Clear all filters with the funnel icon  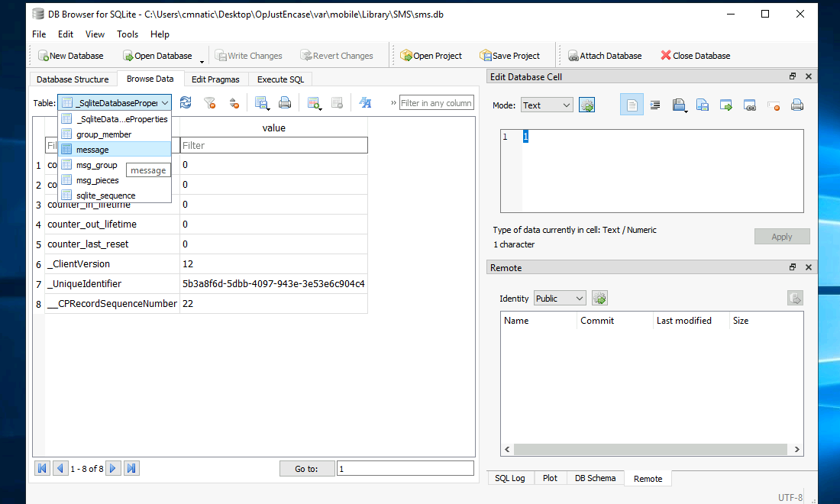coord(209,103)
